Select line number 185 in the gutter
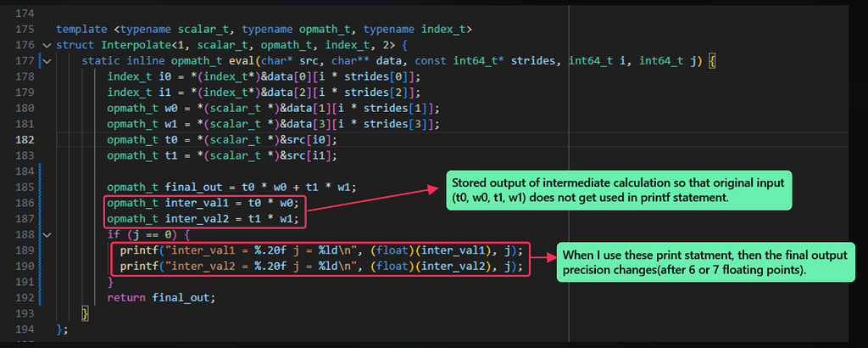 [x=25, y=187]
